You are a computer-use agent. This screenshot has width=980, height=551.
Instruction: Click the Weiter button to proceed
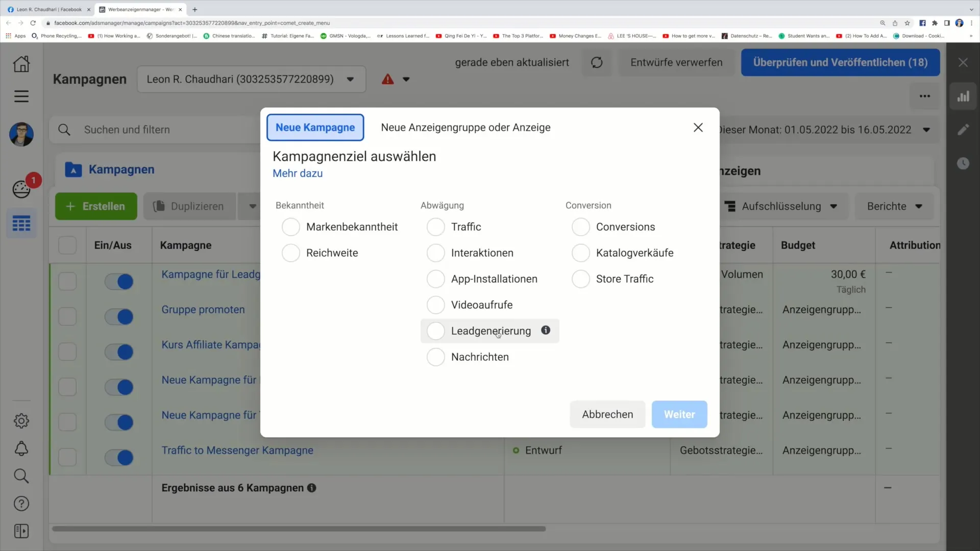679,414
